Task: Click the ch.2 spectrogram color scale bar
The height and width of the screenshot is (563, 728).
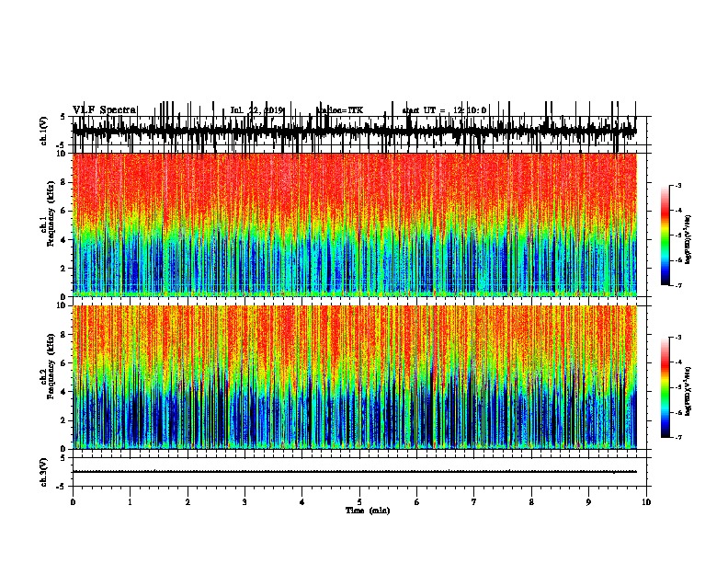Action: pyautogui.click(x=665, y=387)
